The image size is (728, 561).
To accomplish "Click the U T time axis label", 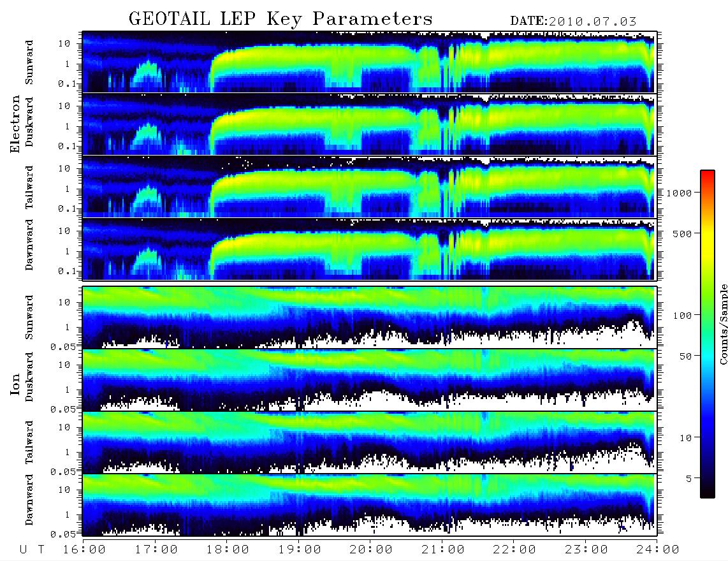I will point(32,550).
